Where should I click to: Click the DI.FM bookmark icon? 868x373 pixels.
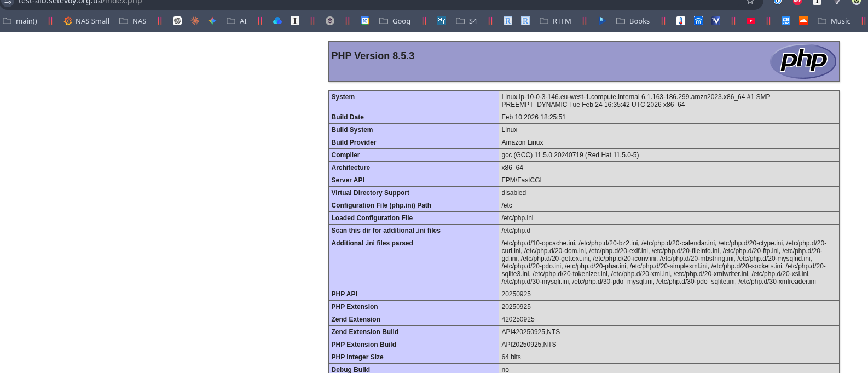[786, 21]
